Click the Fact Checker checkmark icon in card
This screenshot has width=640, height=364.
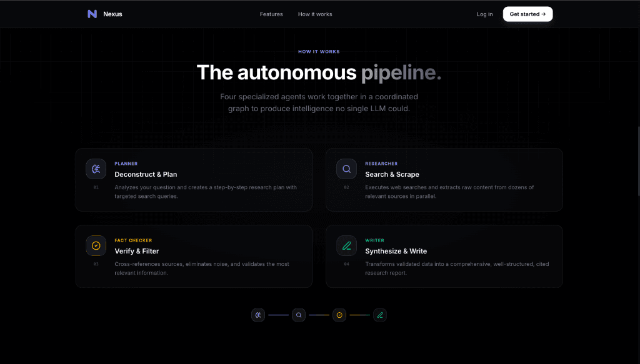tap(96, 246)
